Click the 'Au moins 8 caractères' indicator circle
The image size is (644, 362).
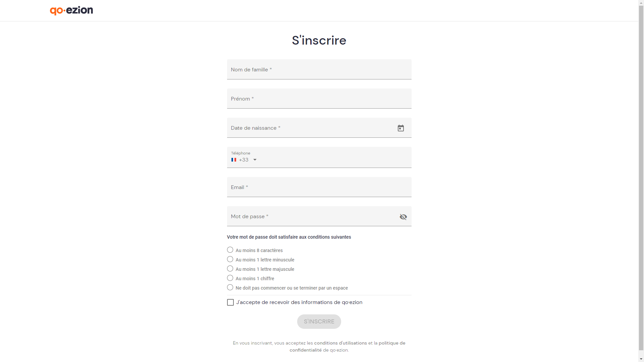tap(230, 250)
